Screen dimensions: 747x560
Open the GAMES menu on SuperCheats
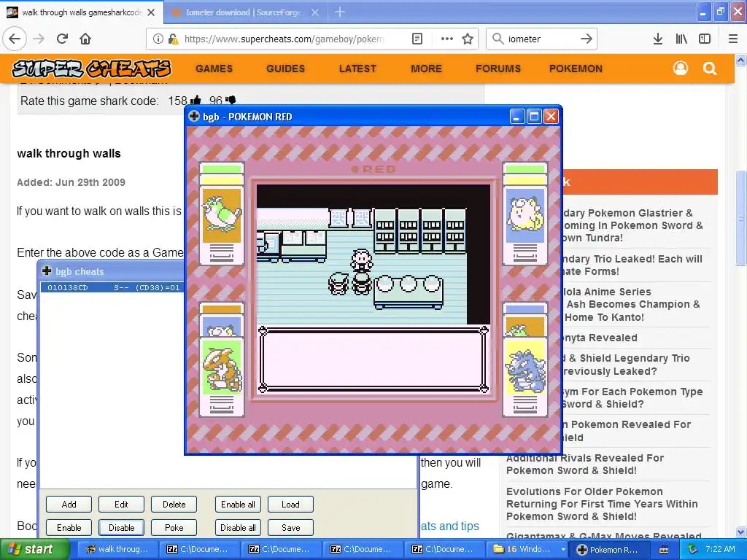point(214,69)
